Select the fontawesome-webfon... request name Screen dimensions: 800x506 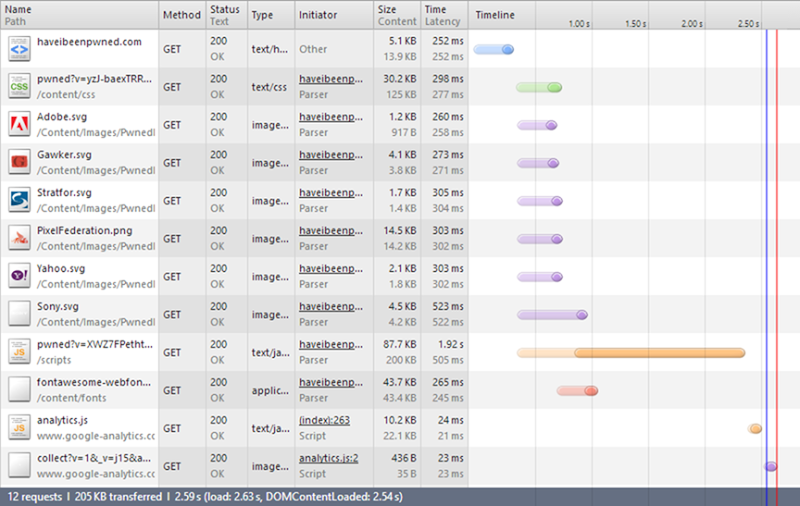[94, 382]
